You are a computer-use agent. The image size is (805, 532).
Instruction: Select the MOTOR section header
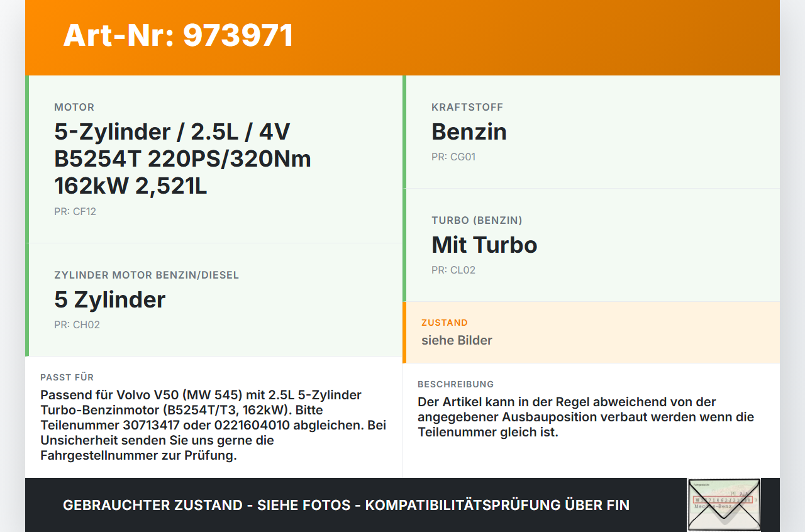[74, 107]
